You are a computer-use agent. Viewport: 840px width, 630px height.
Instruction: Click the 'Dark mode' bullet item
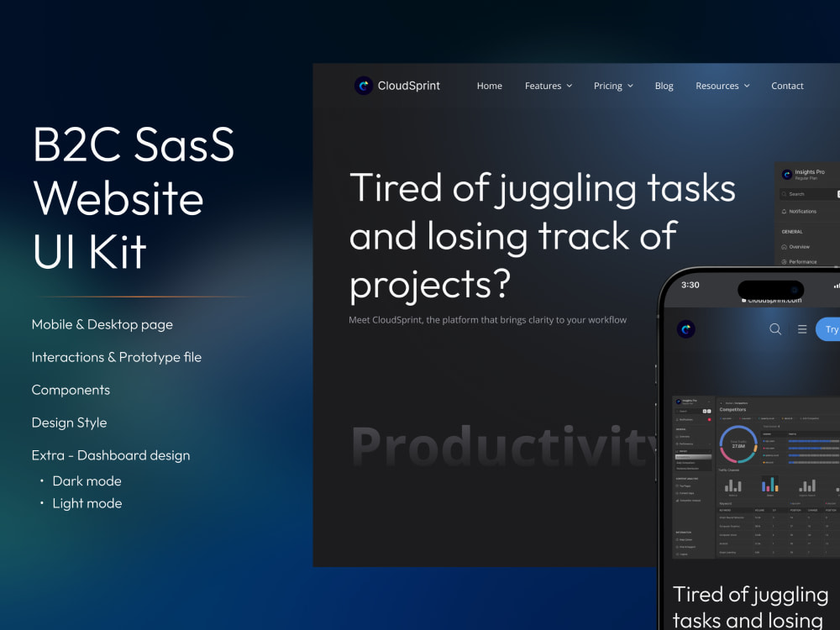tap(87, 481)
